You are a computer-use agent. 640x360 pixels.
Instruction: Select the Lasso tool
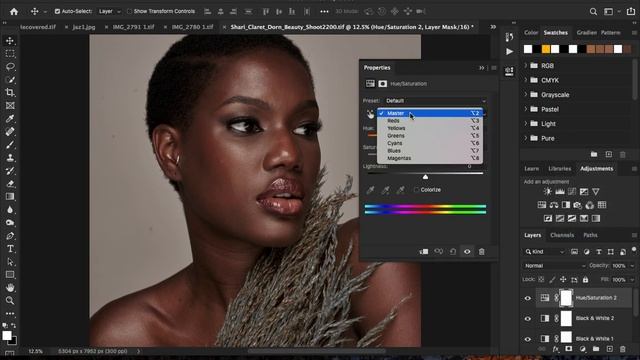10,67
